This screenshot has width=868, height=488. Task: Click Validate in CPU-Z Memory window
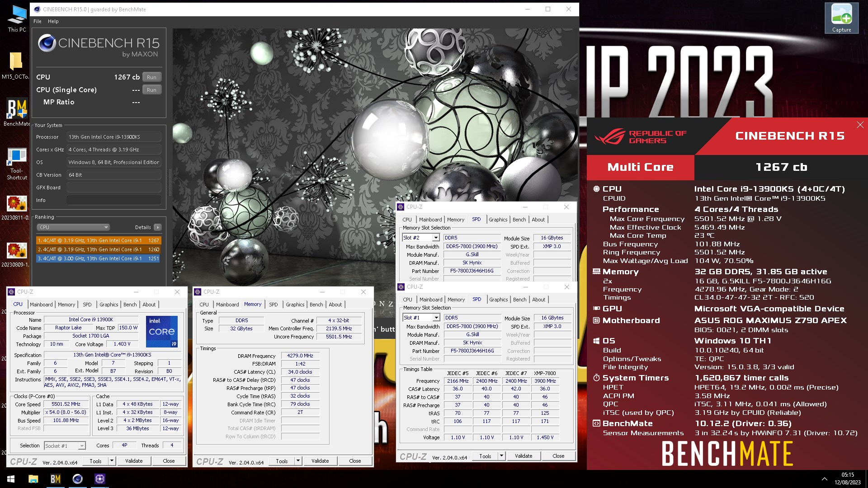tap(320, 461)
